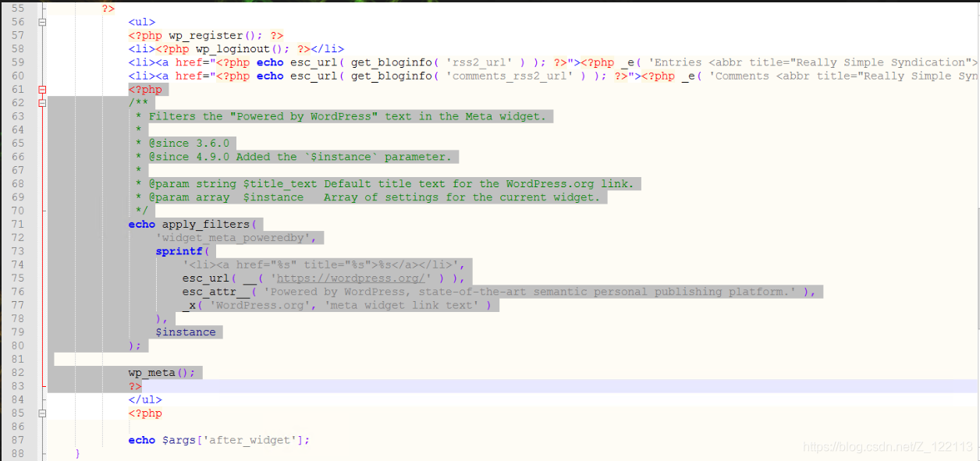Select line number 88 in the gutter

17,452
